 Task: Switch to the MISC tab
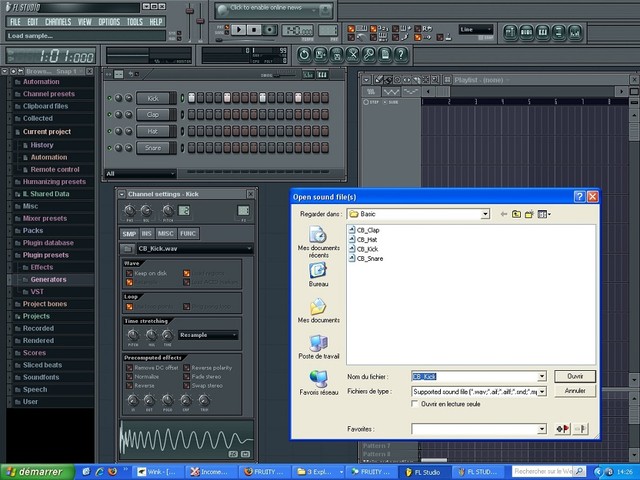[165, 233]
